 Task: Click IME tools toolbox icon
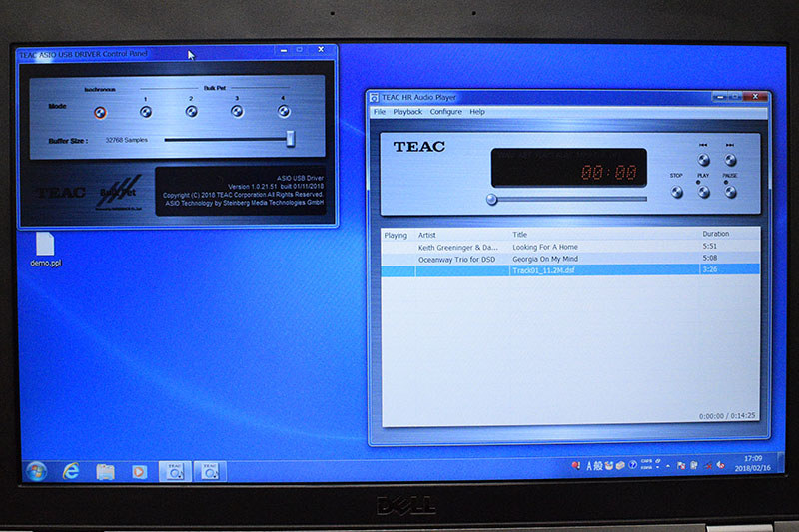[x=620, y=465]
